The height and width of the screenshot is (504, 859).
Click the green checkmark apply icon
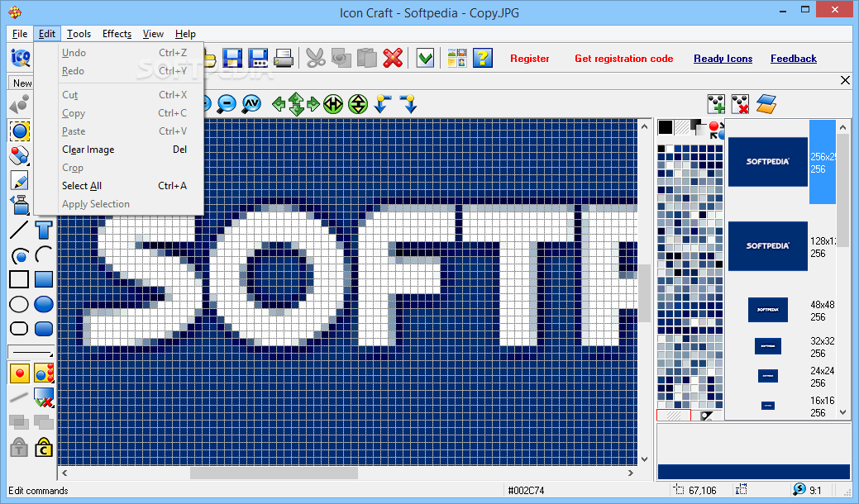click(425, 58)
